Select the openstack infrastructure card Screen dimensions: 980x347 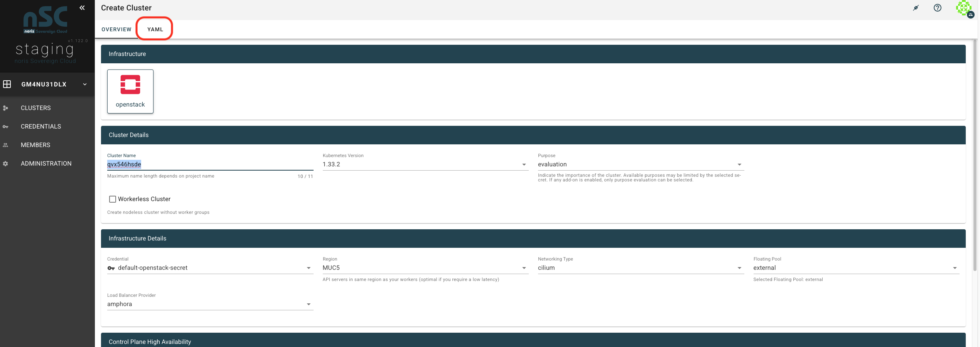[130, 91]
